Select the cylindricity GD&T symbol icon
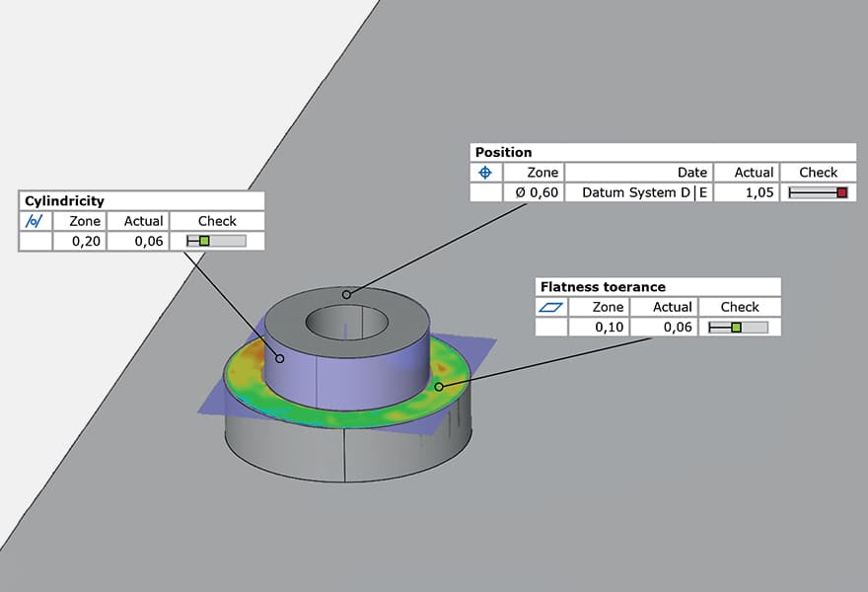Image resolution: width=868 pixels, height=592 pixels. [x=34, y=221]
